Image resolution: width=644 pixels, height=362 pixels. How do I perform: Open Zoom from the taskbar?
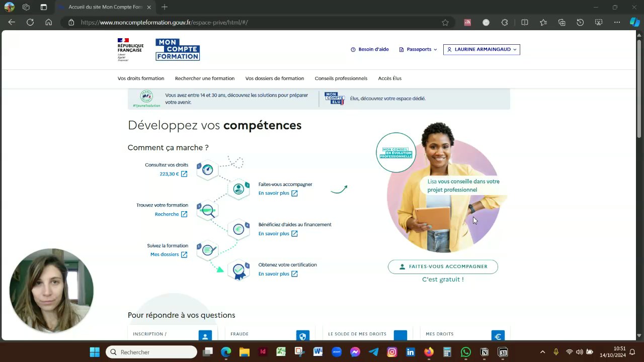(337, 352)
